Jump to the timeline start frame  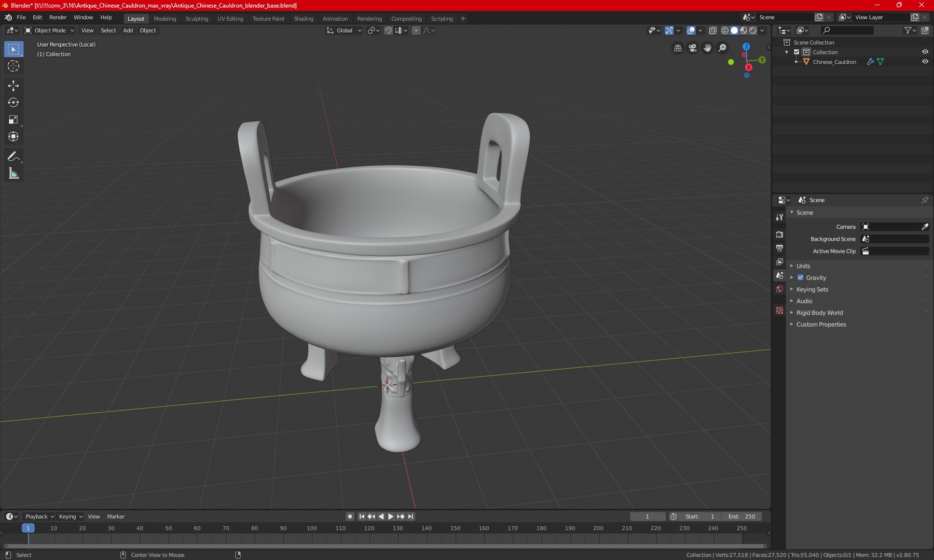[362, 516]
